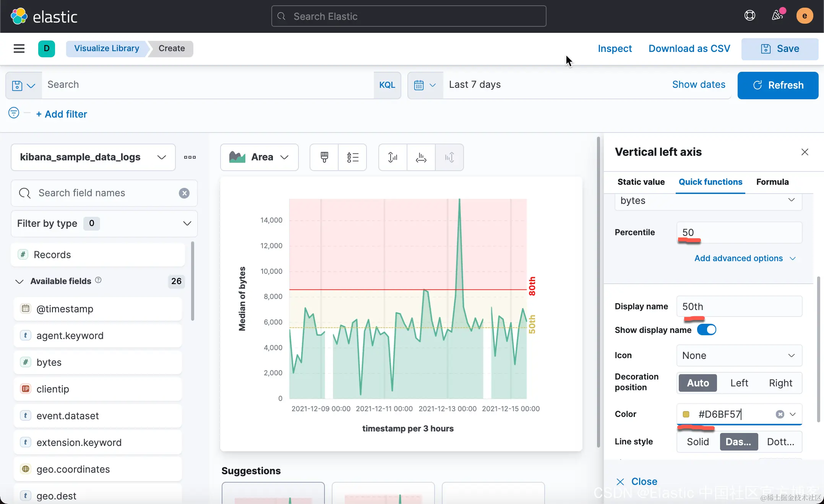The image size is (824, 504).
Task: Open the legend settings icon
Action: (x=352, y=157)
